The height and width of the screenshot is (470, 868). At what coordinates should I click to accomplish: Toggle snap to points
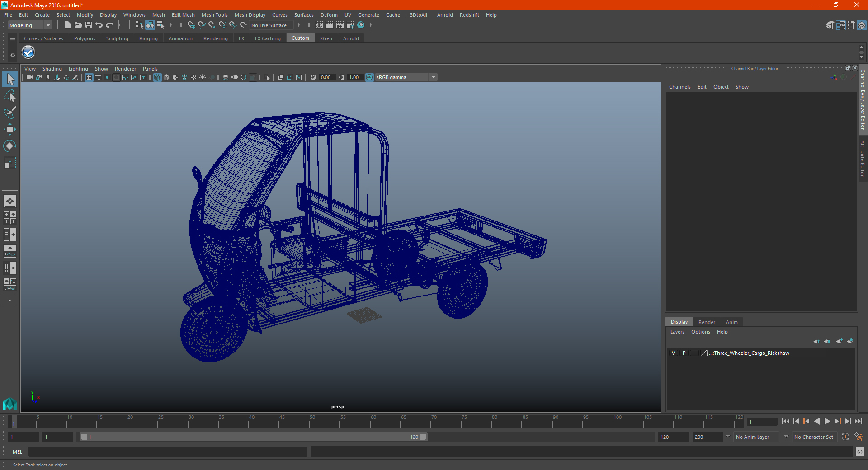212,25
